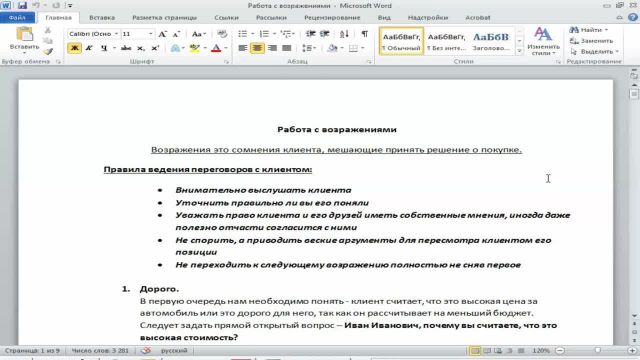
Task: Switch to the Acrobat tab
Action: pos(478,18)
